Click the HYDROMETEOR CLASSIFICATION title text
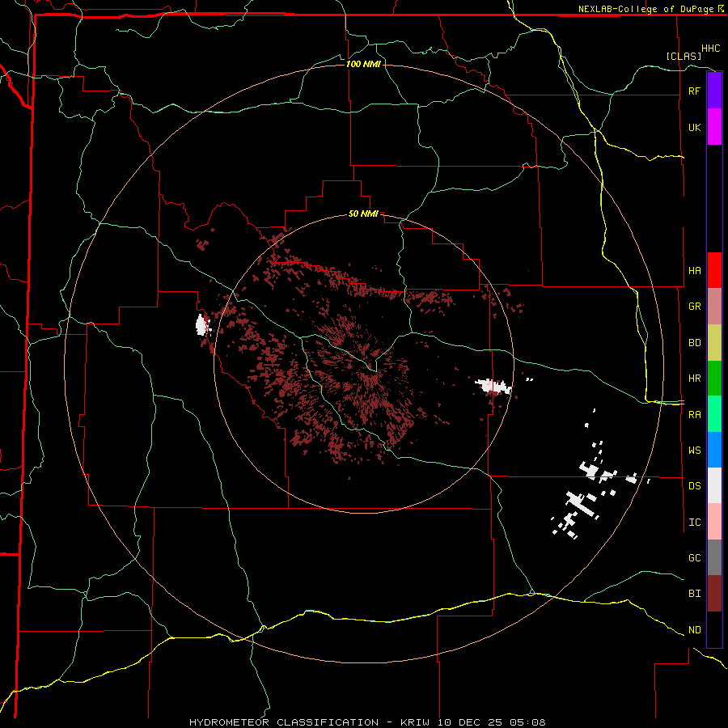 point(284,722)
